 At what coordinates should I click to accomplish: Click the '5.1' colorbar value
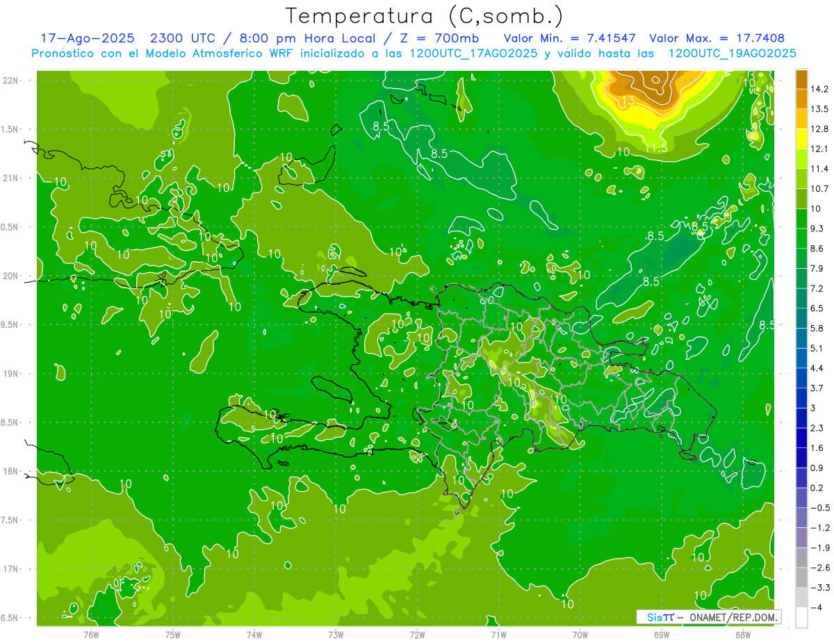pyautogui.click(x=817, y=348)
